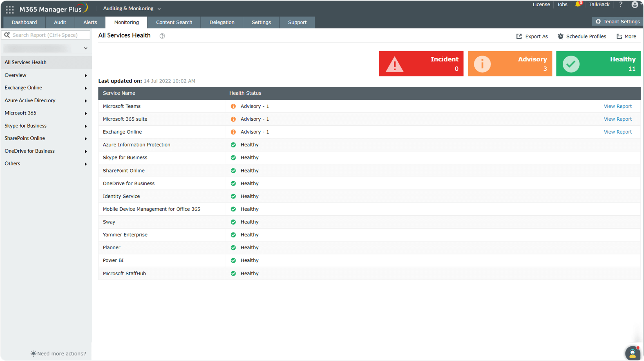Click the Schedule Profiles alarm icon

coord(560,36)
